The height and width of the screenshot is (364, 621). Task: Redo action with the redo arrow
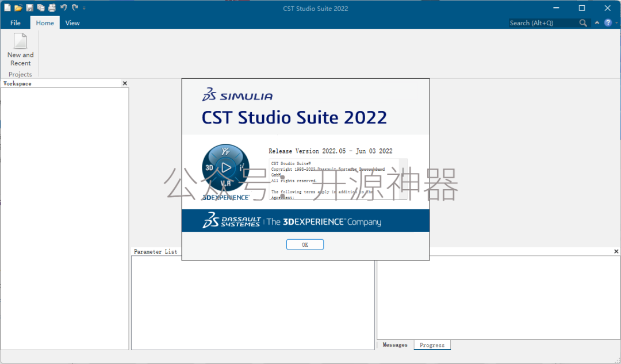coord(75,7)
